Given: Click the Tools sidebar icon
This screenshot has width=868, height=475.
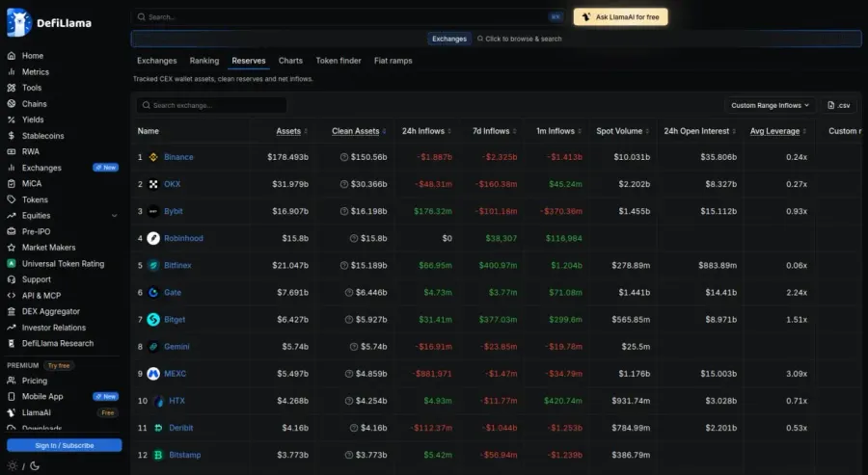Looking at the screenshot, I should 11,88.
